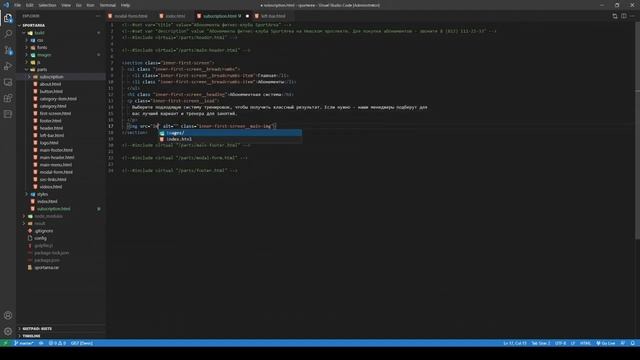The height and width of the screenshot is (360, 640).
Task: Open the Edit menu
Action: (x=30, y=5)
